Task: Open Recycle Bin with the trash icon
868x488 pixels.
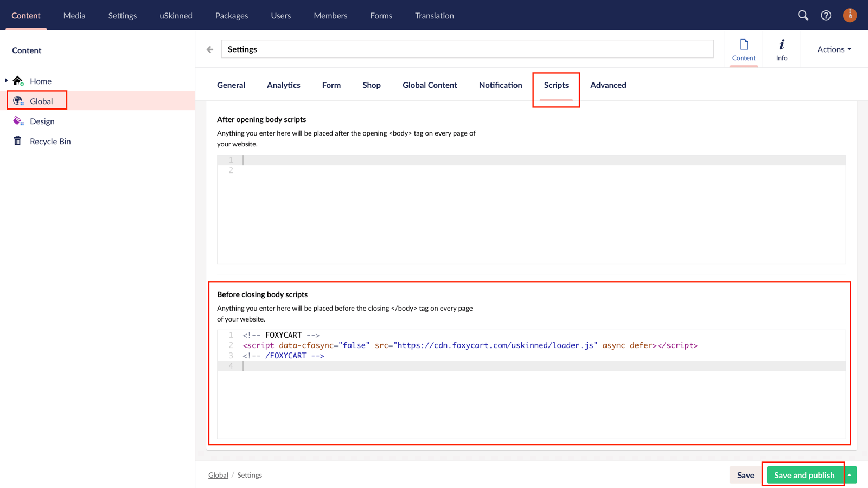Action: point(17,141)
